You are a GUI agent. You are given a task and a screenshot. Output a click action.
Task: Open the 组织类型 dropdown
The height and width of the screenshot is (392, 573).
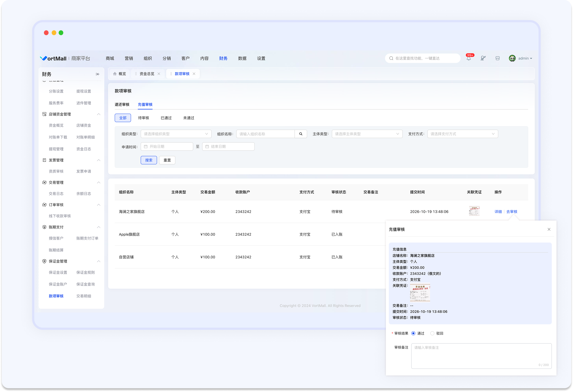click(x=176, y=134)
